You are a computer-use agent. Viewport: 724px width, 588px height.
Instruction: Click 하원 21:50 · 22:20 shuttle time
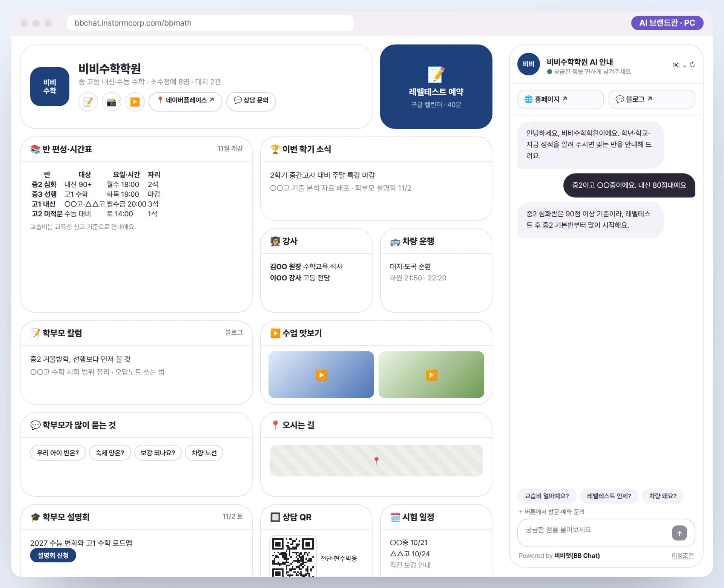point(418,278)
